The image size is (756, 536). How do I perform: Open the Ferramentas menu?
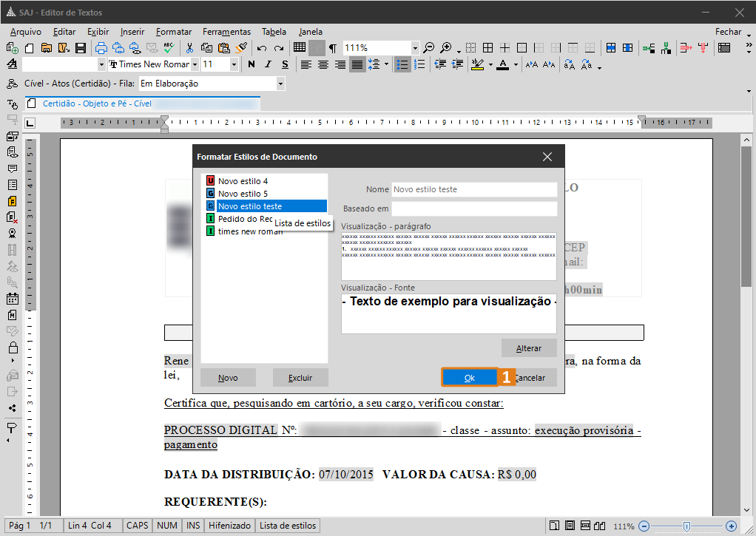226,32
